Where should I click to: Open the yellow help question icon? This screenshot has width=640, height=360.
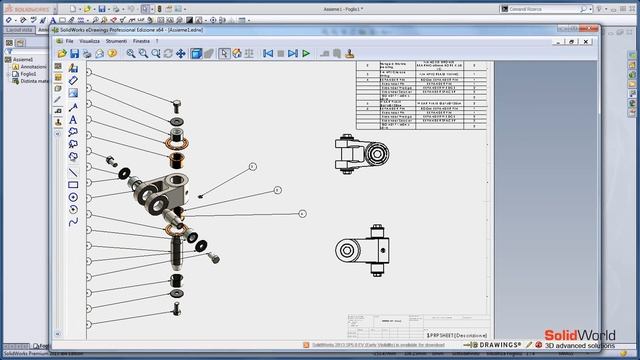coord(112,53)
